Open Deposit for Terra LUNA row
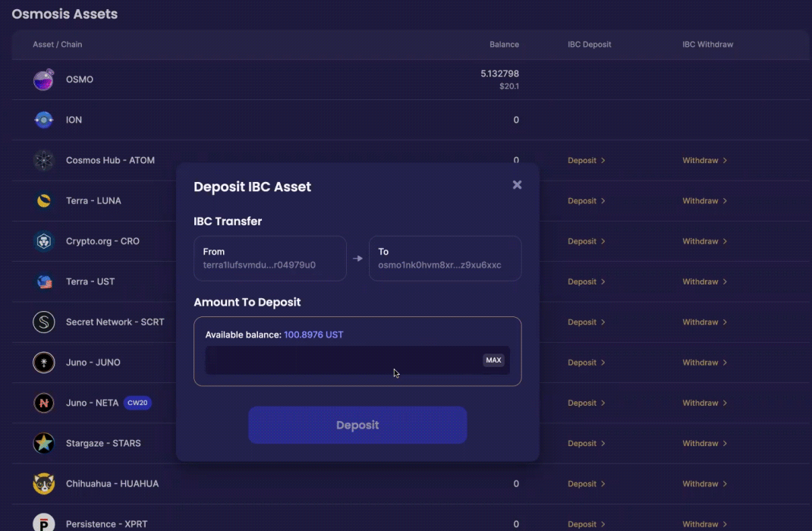Screen dimensions: 812x531 point(586,201)
